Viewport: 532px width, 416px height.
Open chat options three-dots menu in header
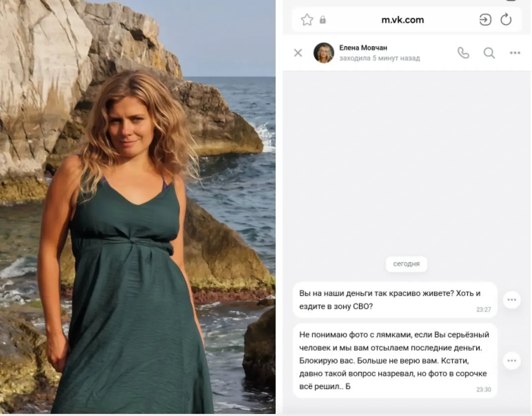[515, 53]
